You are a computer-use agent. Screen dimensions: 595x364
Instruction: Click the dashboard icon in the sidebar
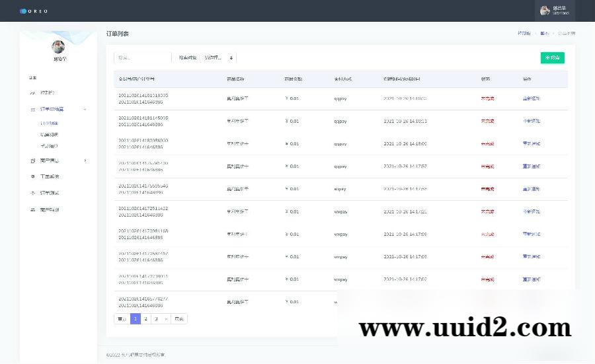coord(32,93)
